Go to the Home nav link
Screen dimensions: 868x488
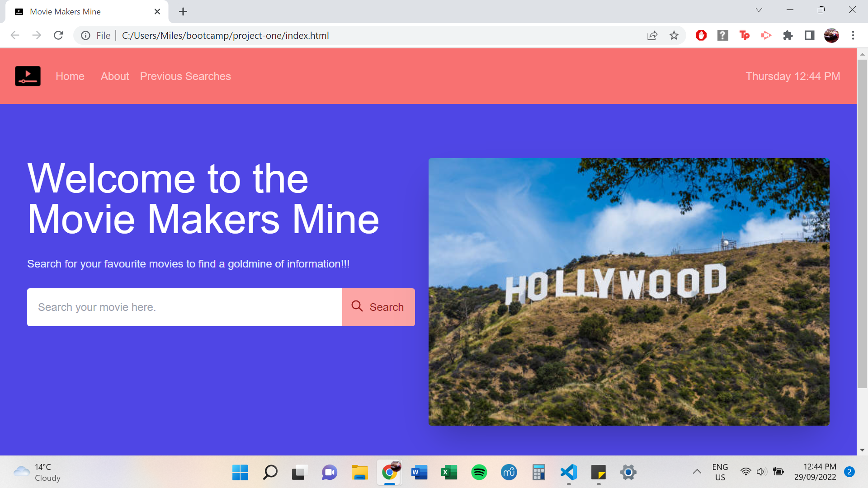(70, 76)
